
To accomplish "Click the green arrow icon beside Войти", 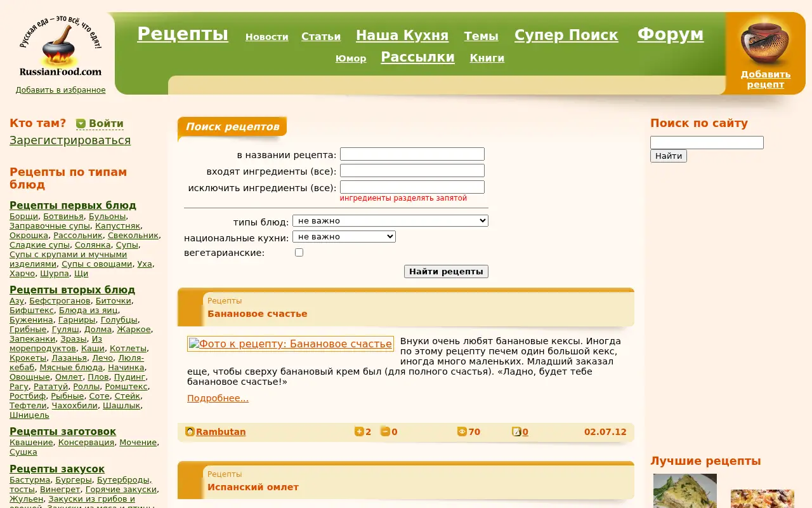I will coord(81,124).
